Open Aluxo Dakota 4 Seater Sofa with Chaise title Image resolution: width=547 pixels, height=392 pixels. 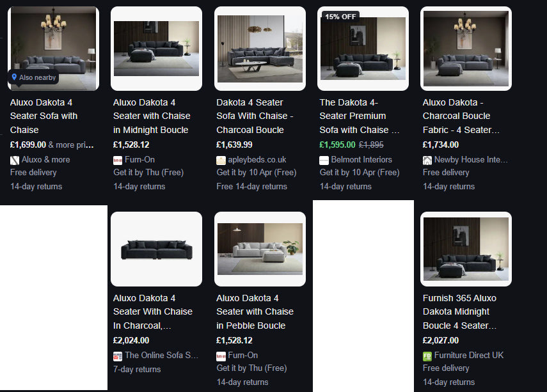(44, 116)
